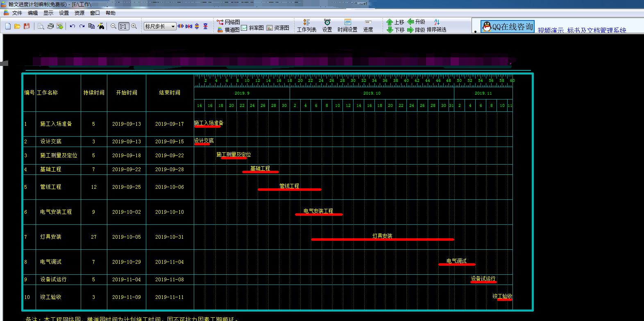This screenshot has width=644, height=321.
Task: Click the vertical compress arrows icon
Action: coord(205,26)
